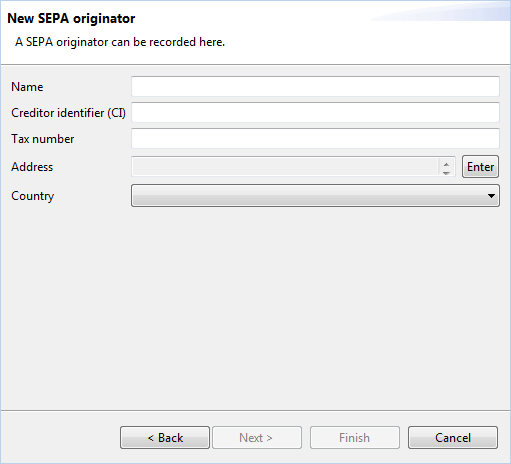Click the SEPA originator description text
Image resolution: width=511 pixels, height=464 pixels.
click(x=120, y=42)
